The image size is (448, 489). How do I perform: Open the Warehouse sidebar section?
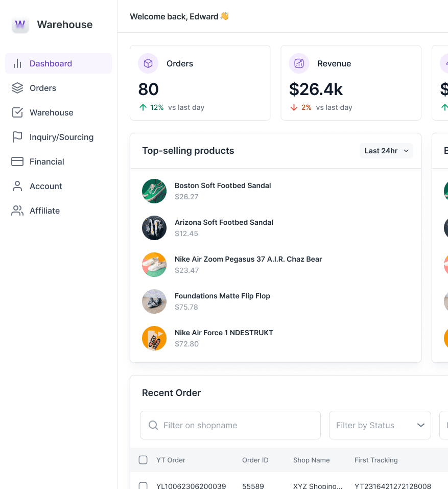coord(59,112)
